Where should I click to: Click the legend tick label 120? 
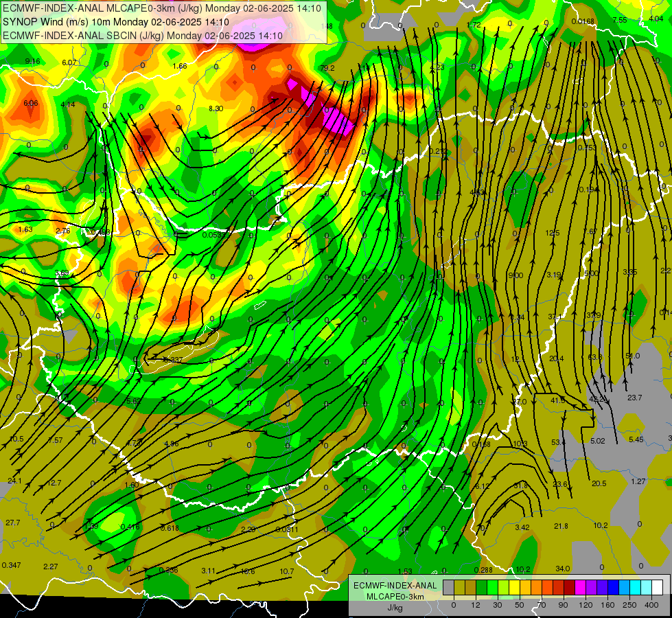tap(586, 605)
